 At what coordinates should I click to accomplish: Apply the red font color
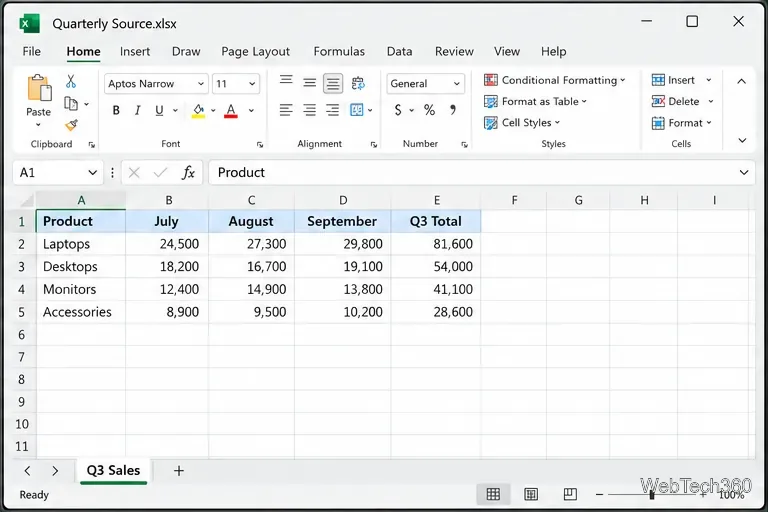click(x=231, y=111)
